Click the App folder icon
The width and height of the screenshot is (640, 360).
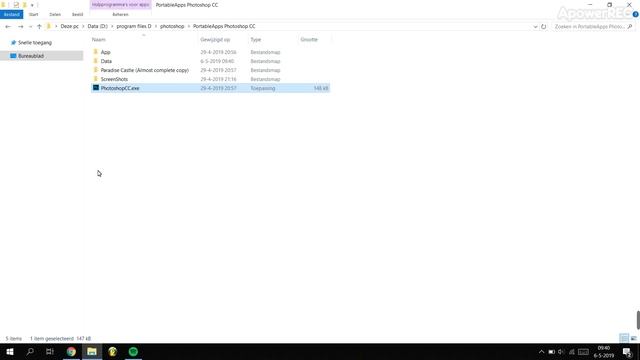96,52
